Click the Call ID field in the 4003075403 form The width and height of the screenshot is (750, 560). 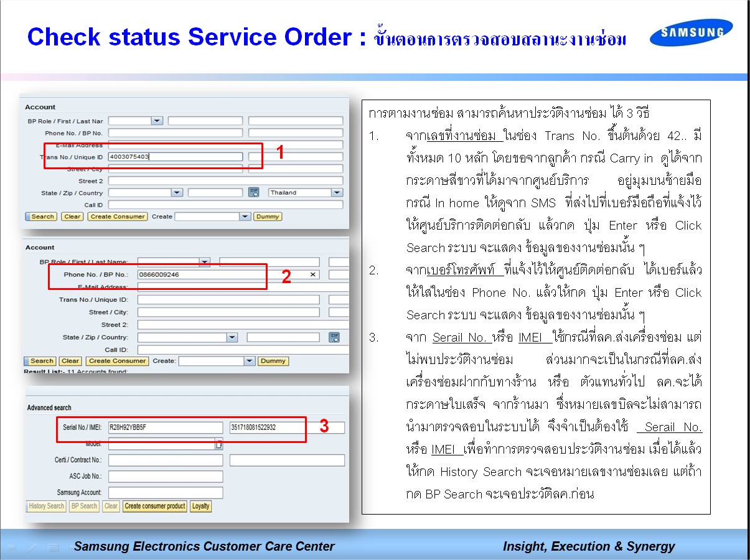tap(225, 205)
